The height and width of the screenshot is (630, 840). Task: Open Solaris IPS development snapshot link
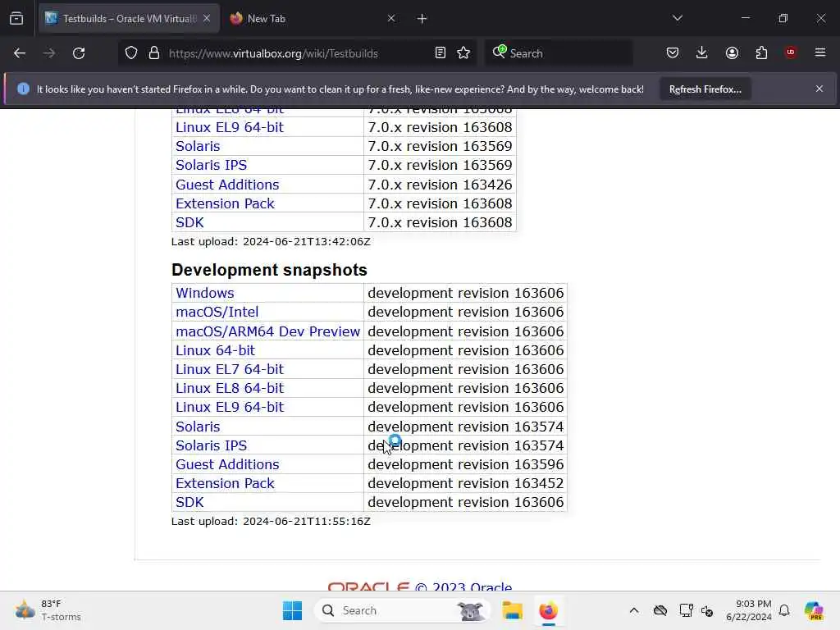(x=211, y=445)
